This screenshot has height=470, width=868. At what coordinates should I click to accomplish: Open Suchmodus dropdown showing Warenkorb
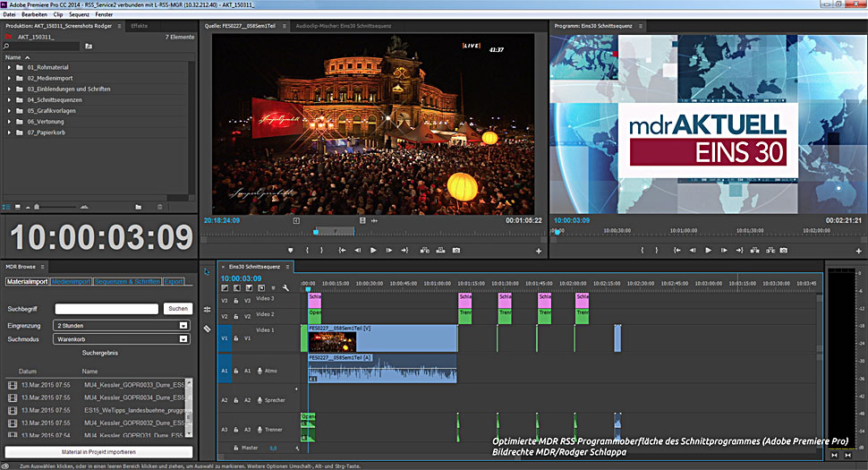[122, 339]
